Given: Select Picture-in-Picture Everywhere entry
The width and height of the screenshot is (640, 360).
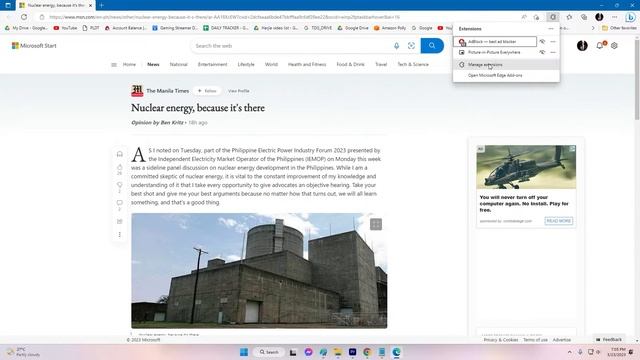Looking at the screenshot, I should (495, 52).
